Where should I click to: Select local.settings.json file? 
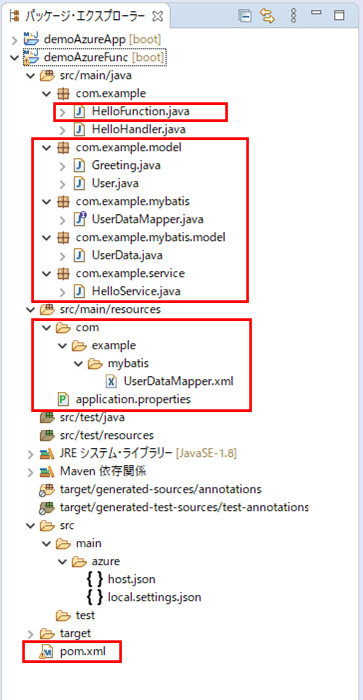[x=154, y=597]
